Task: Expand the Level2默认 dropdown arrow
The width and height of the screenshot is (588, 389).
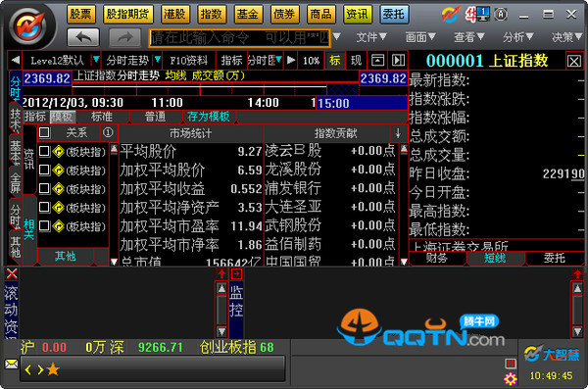Action: pos(96,60)
